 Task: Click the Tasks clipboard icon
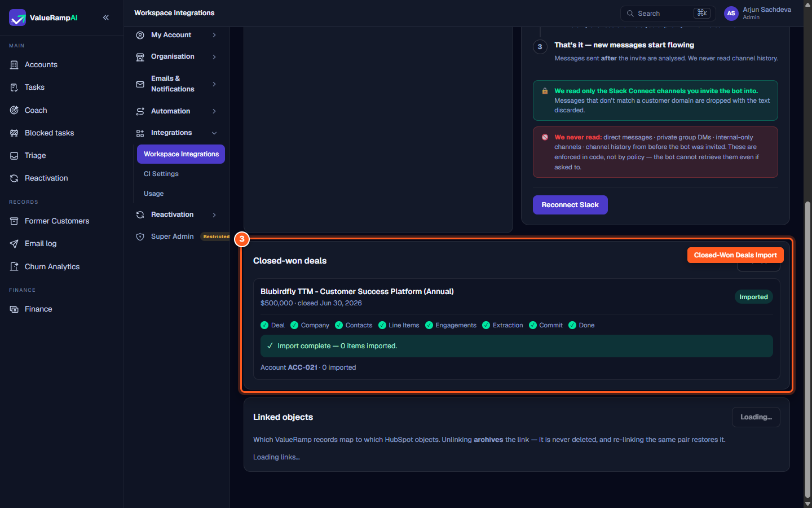click(x=14, y=87)
